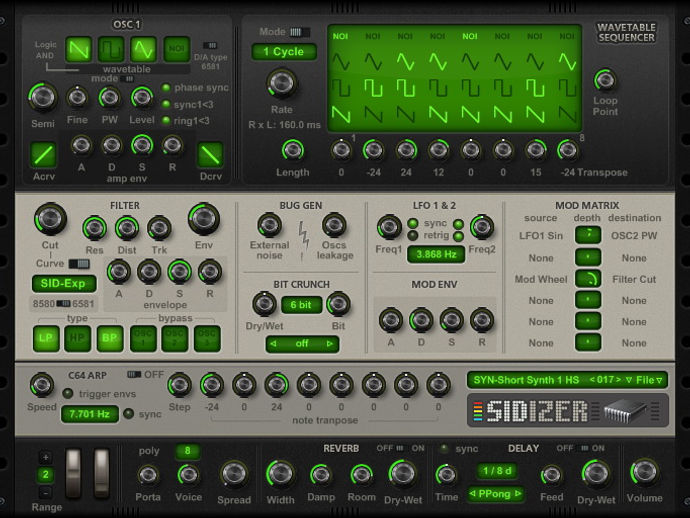Click left arrow of PPong delay mode

point(473,494)
